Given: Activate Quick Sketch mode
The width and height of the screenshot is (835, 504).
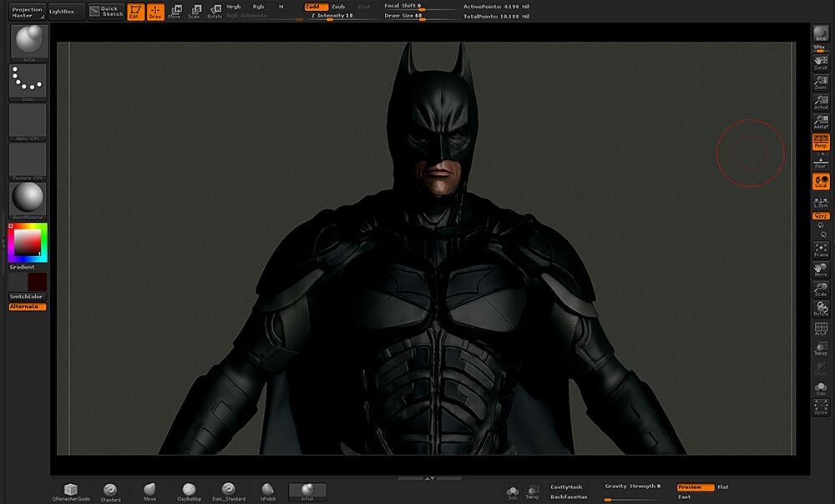Looking at the screenshot, I should click(107, 12).
